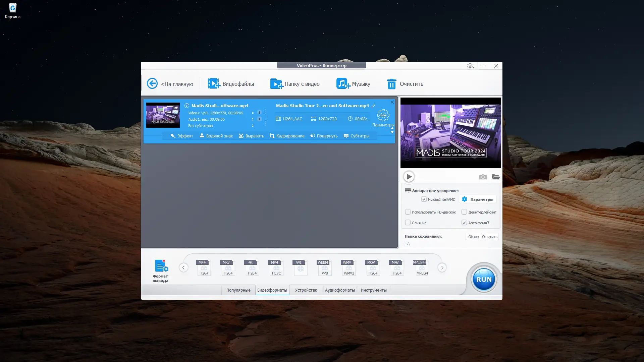Viewport: 644px width, 362px height.
Task: Open the Устройства tab
Action: (x=306, y=290)
